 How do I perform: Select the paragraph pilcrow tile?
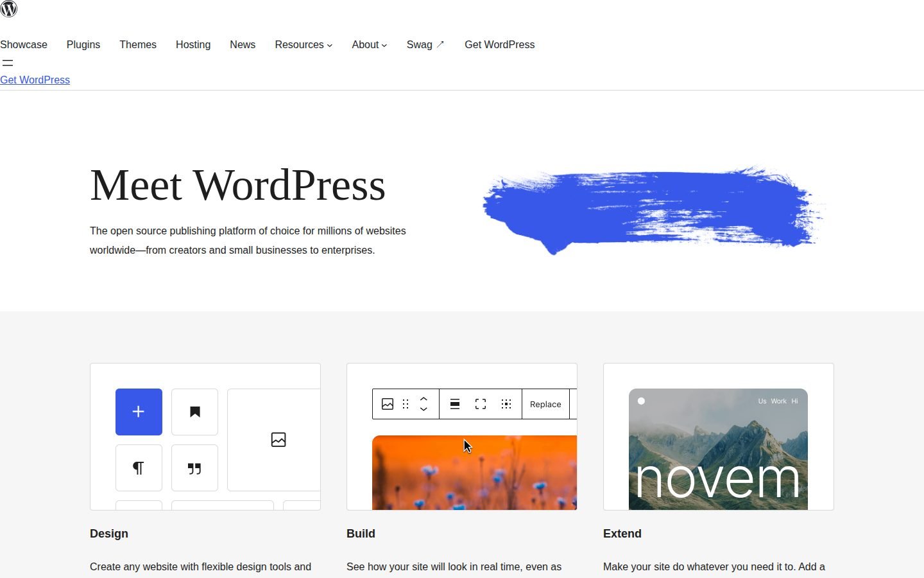point(139,468)
